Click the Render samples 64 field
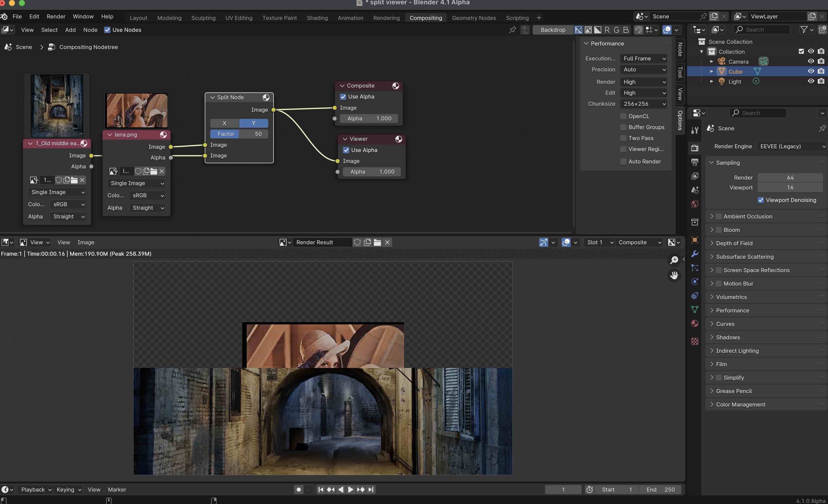Image resolution: width=828 pixels, height=504 pixels. tap(790, 178)
